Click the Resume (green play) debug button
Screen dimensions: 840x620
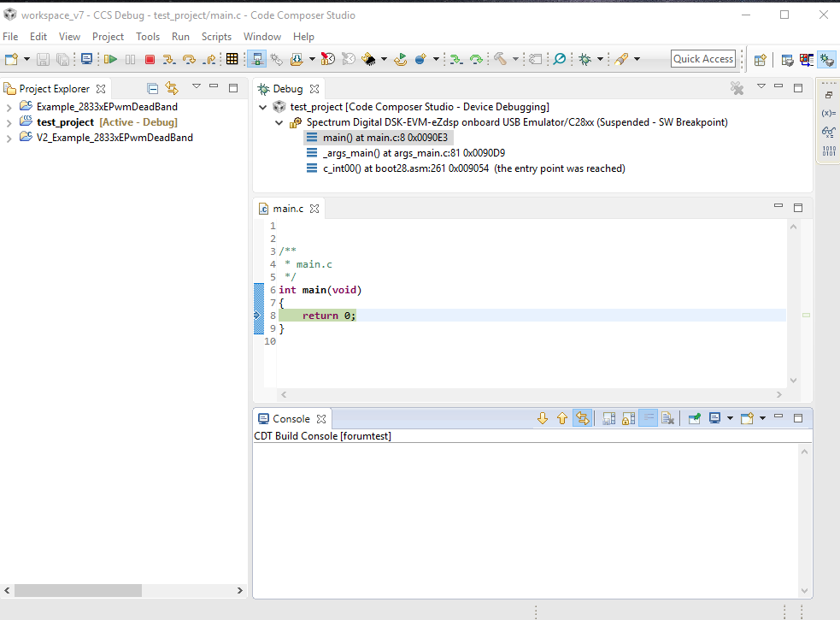[x=111, y=59]
